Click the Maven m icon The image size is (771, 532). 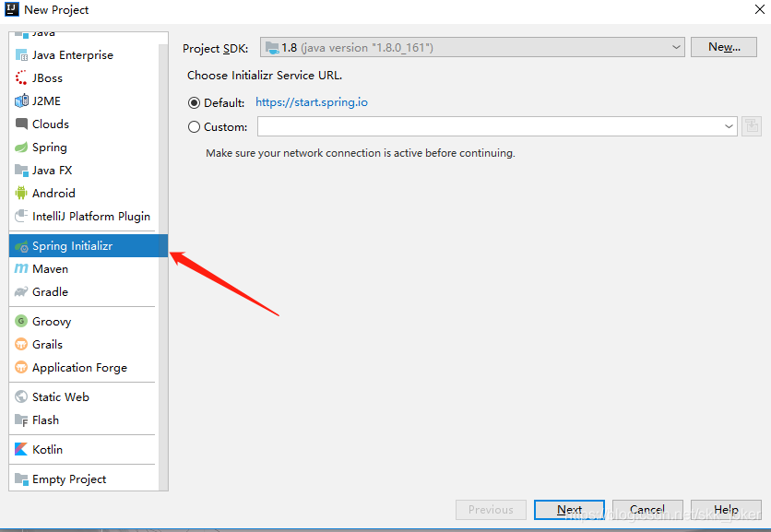21,268
